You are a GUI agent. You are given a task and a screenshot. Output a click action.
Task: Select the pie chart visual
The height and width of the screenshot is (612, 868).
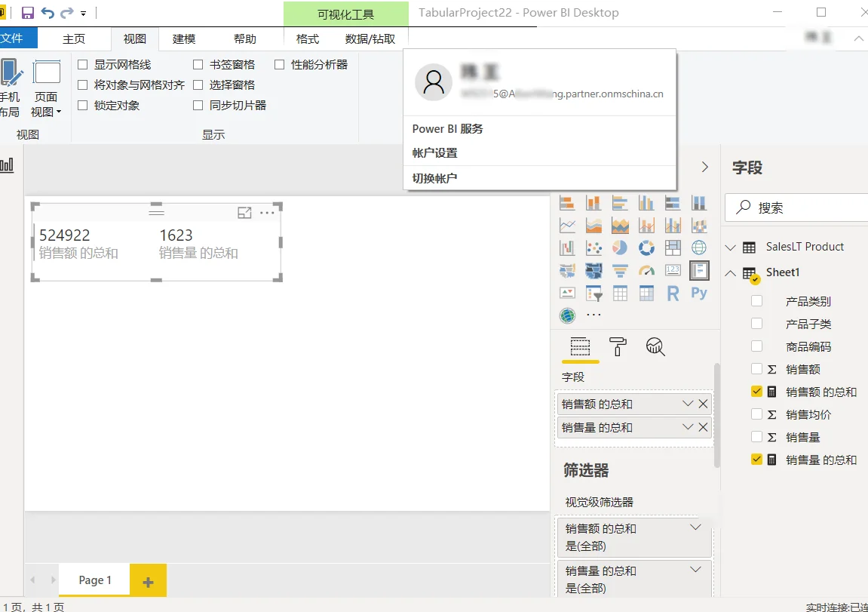click(x=620, y=248)
